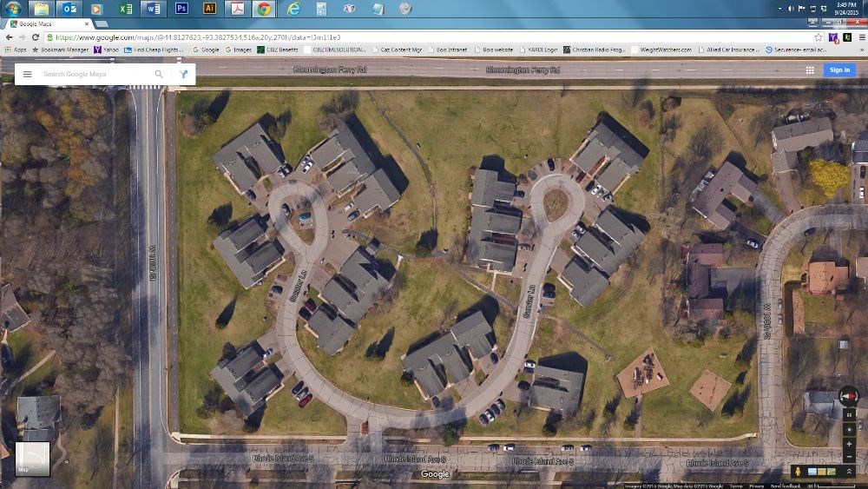The image size is (868, 489).
Task: Open the Google apps grid icon
Action: click(x=810, y=69)
